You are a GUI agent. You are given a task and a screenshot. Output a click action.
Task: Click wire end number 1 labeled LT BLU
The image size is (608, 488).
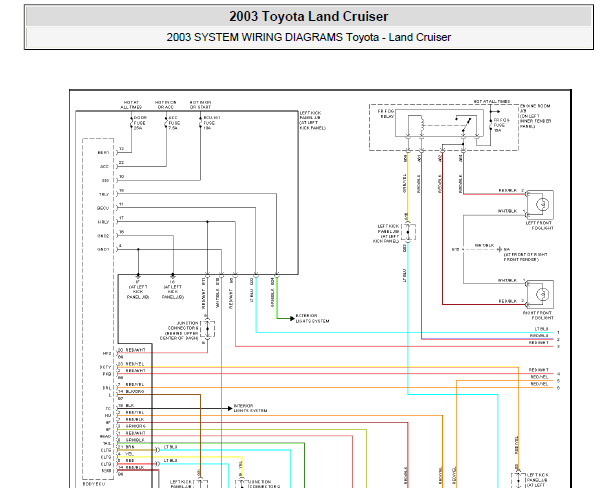558,333
